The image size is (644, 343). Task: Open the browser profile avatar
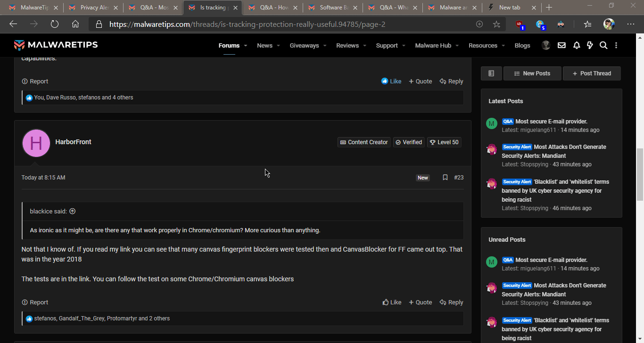pyautogui.click(x=609, y=24)
